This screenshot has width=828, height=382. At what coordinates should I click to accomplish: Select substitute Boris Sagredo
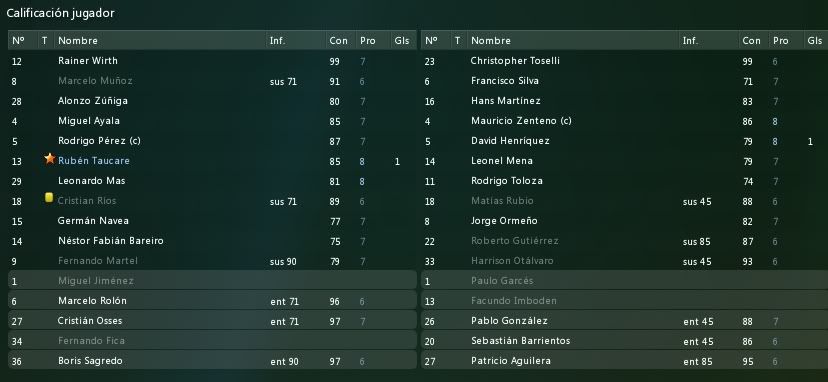tap(212, 361)
